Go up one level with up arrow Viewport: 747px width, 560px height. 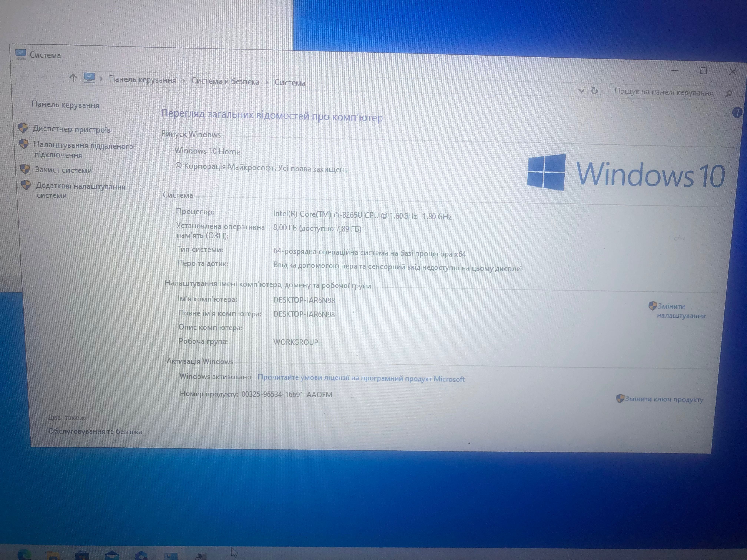(x=73, y=78)
